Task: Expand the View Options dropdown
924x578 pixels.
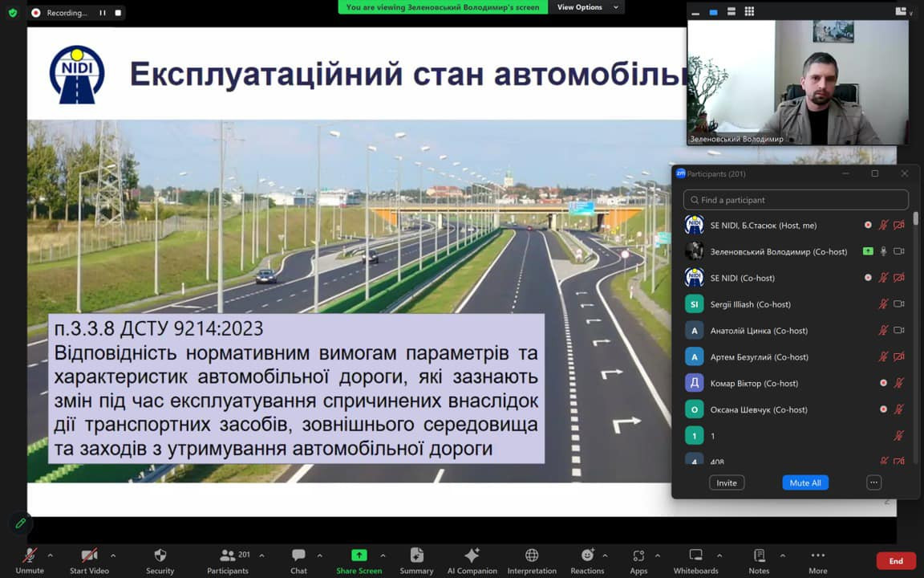Action: [588, 7]
